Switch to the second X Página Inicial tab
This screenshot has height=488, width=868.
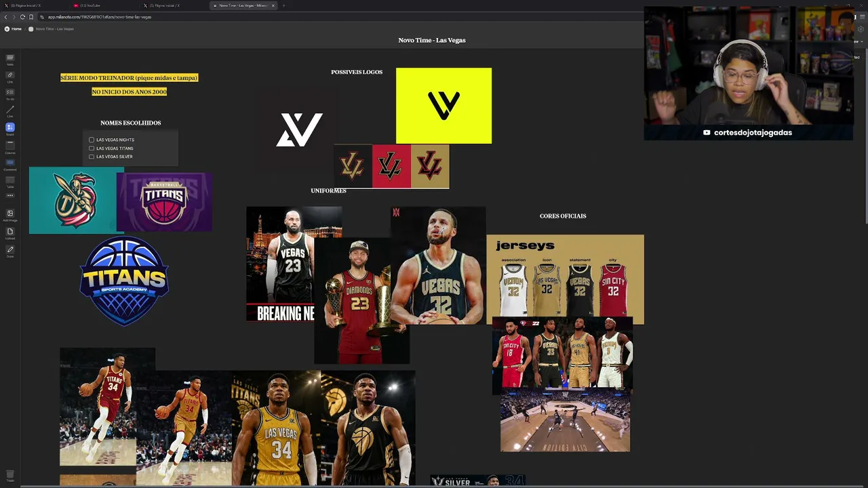[x=174, y=5]
